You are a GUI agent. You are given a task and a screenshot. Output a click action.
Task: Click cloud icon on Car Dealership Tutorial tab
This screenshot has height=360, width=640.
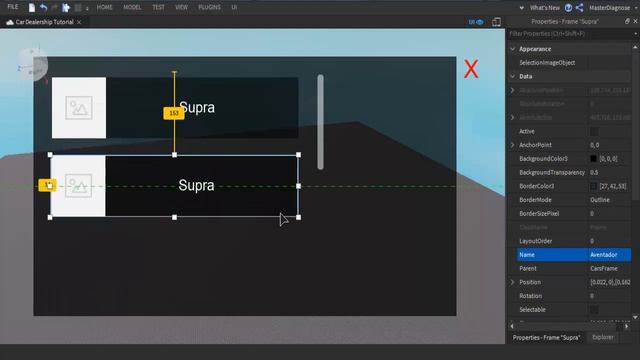(10, 22)
